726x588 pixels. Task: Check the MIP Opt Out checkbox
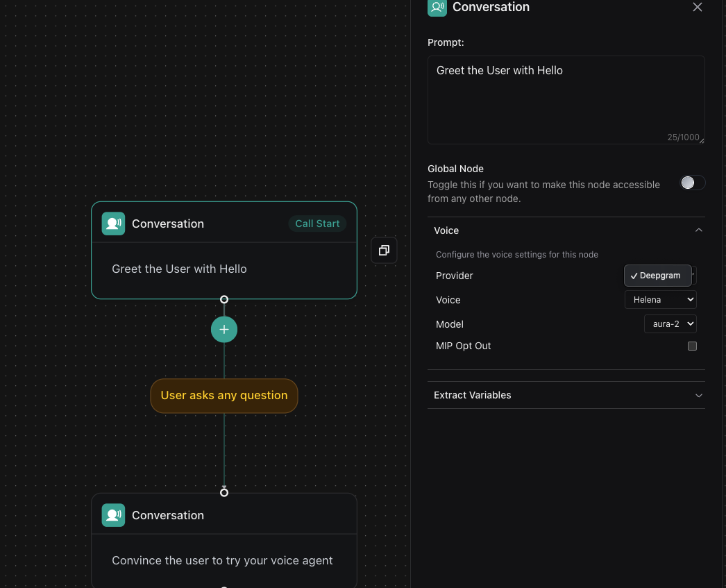[x=692, y=346]
